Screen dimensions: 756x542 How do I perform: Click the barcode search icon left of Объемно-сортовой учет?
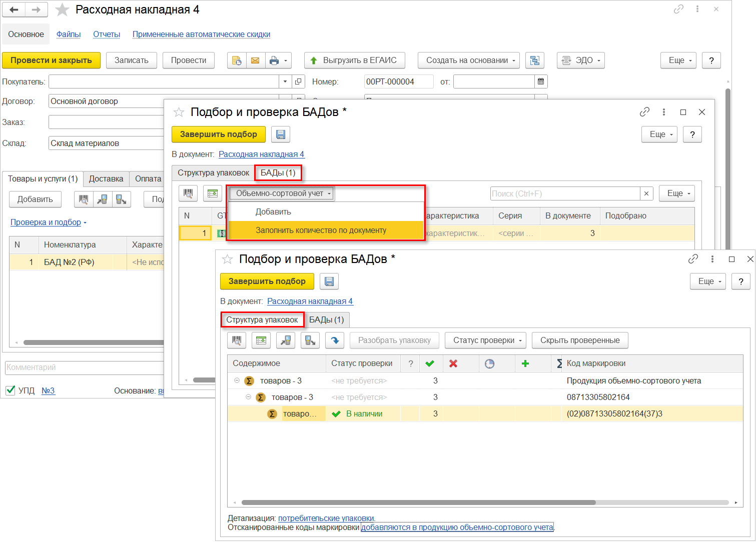click(189, 193)
